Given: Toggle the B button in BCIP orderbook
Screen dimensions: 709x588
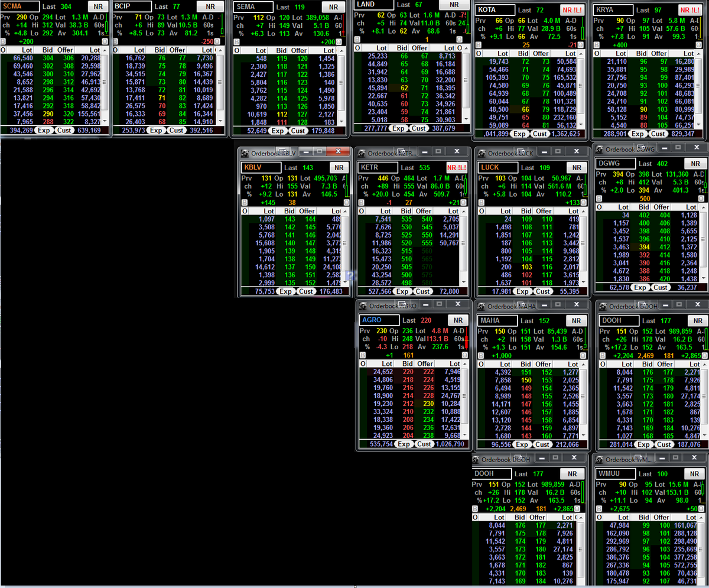Looking at the screenshot, I should click(116, 42).
